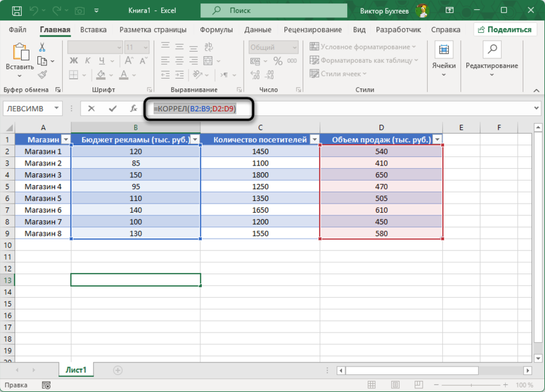The height and width of the screenshot is (392, 545).
Task: Cancel formula entry with X icon
Action: click(91, 109)
